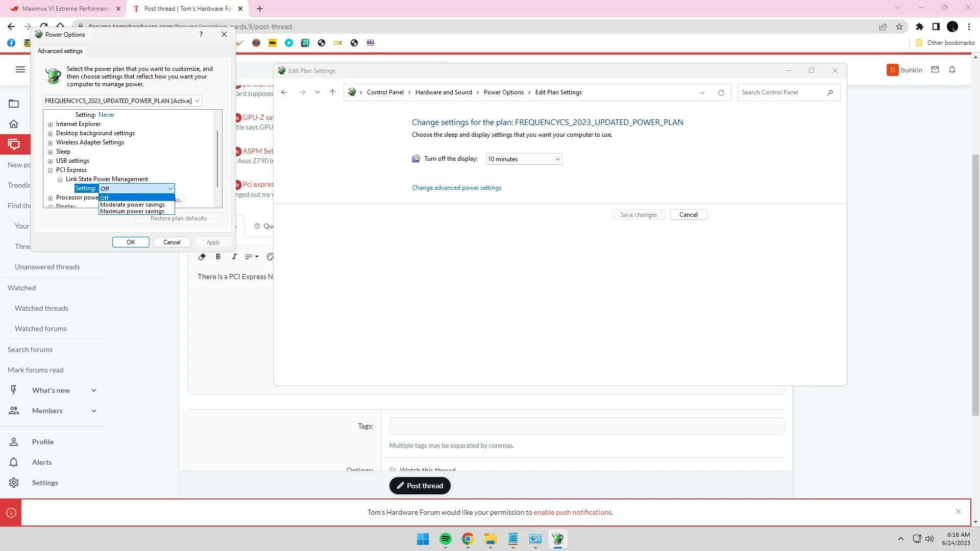
Task: Click the Power Options help question mark
Action: tap(201, 34)
